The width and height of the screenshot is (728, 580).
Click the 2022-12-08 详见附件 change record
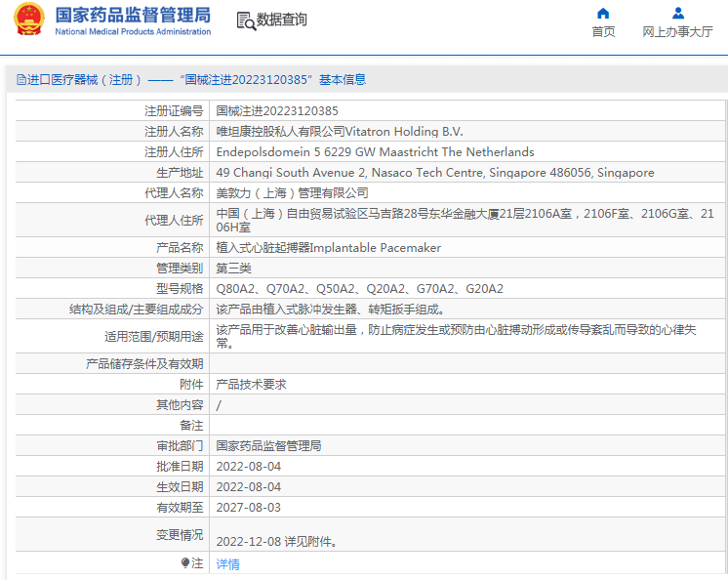tap(276, 542)
